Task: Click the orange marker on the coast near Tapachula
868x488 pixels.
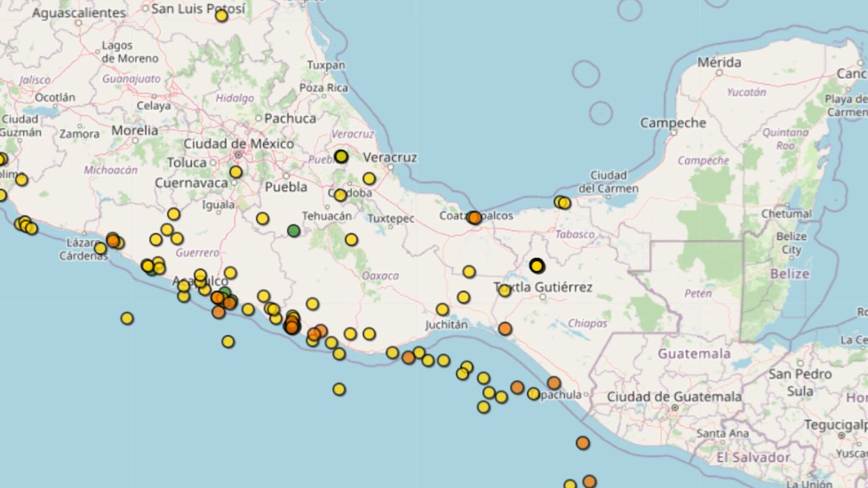Action: click(553, 384)
